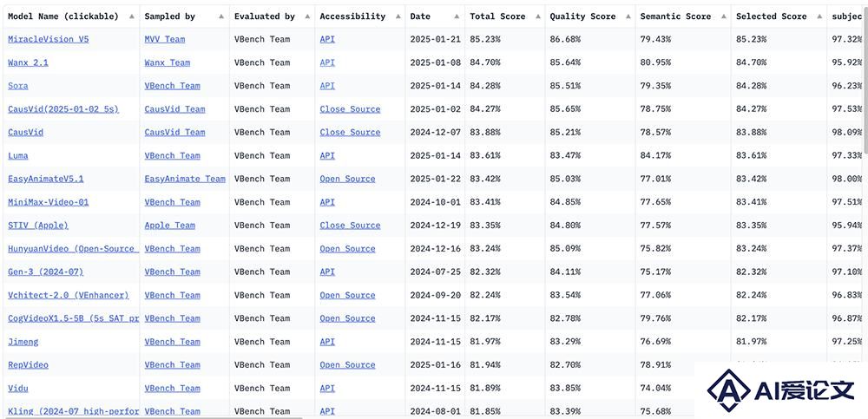Sort by Evaluated by column arrow
Screen dimensions: 868x419
[x=307, y=16]
